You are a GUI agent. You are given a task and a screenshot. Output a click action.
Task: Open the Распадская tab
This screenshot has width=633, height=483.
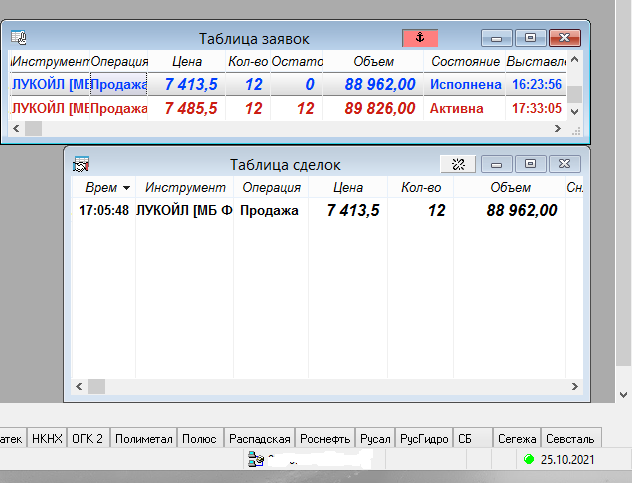click(260, 439)
